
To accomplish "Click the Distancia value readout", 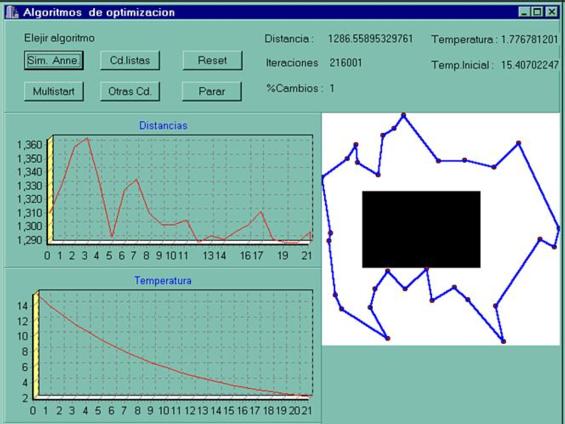I will [370, 39].
